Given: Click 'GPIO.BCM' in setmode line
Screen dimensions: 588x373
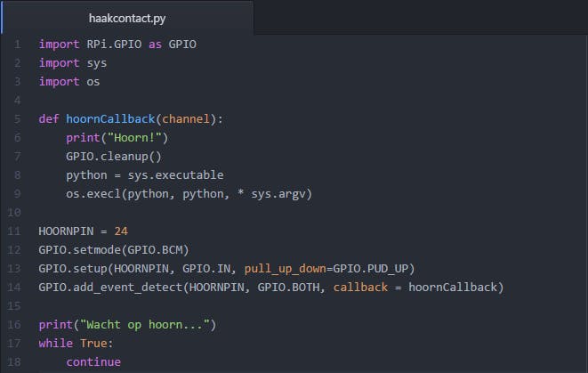Looking at the screenshot, I should 155,250.
